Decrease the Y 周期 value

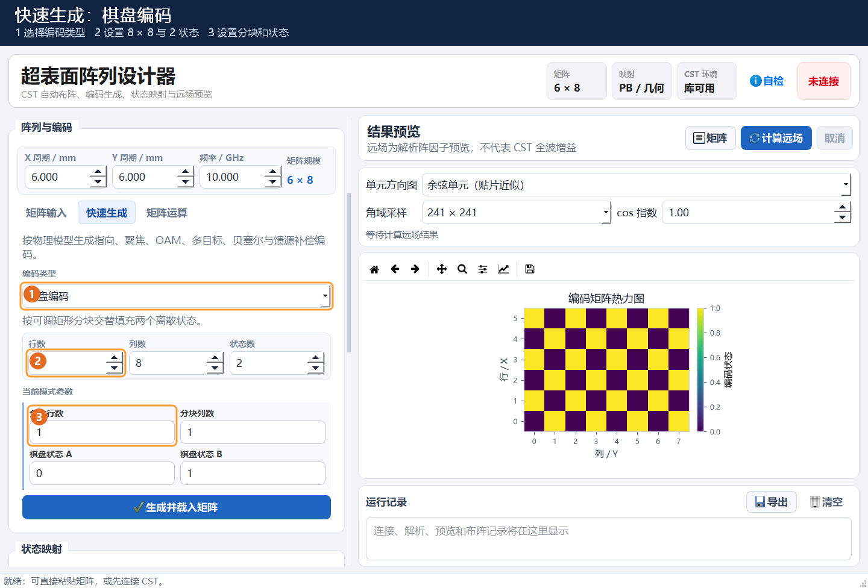click(186, 182)
